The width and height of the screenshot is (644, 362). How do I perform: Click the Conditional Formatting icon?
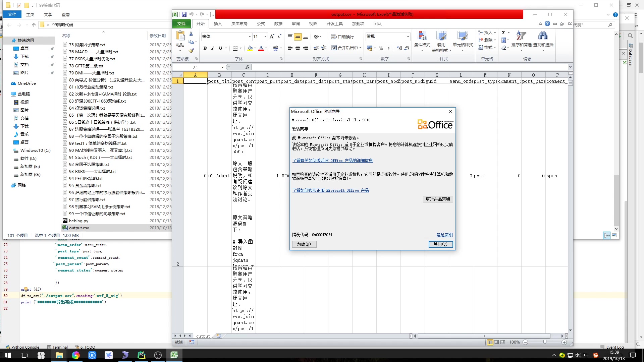422,36
